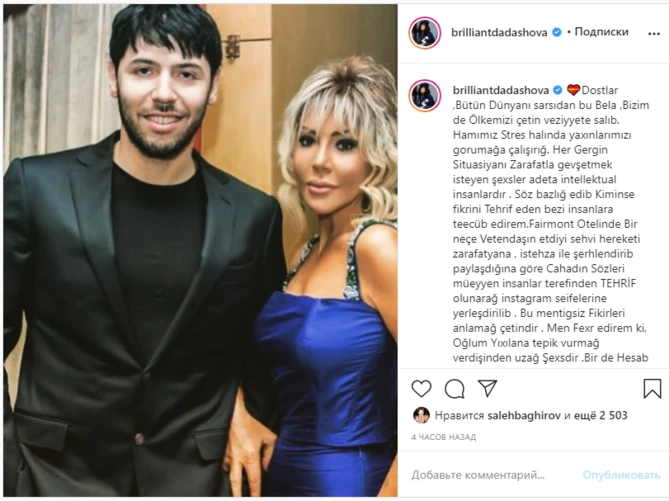
Task: Click the post photo of two people
Action: (x=201, y=250)
